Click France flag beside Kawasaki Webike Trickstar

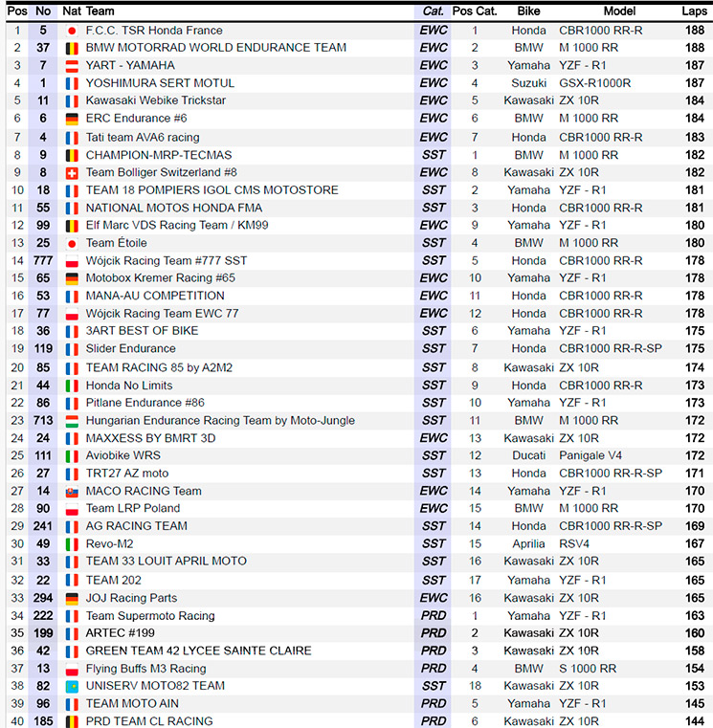point(72,101)
